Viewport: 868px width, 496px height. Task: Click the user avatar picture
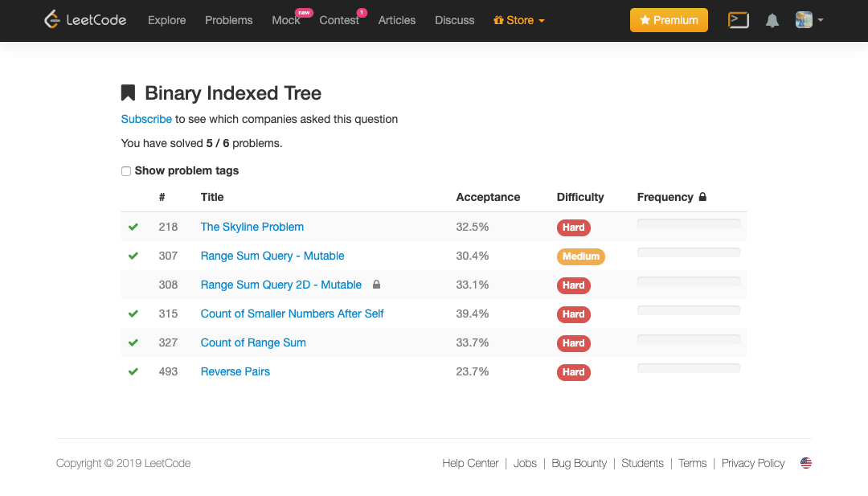pos(804,20)
